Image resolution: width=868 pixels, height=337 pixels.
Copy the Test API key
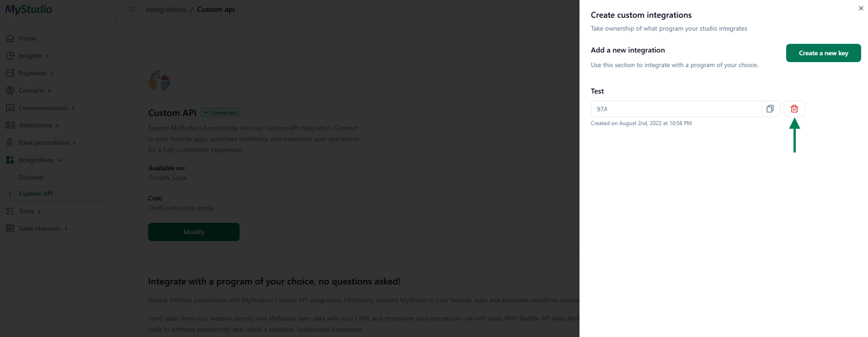click(770, 108)
